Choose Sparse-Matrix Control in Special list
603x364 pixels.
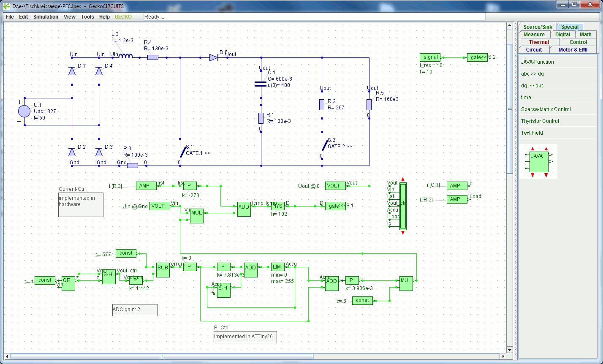(546, 109)
